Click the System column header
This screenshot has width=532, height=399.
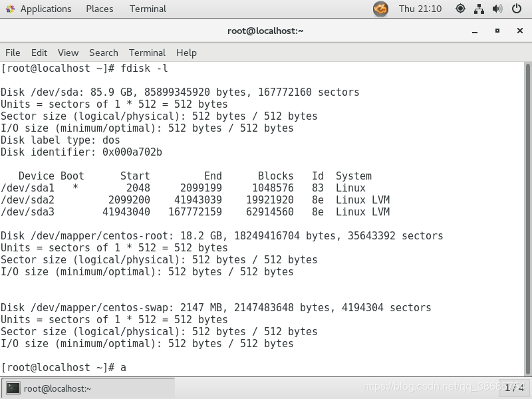pyautogui.click(x=354, y=176)
